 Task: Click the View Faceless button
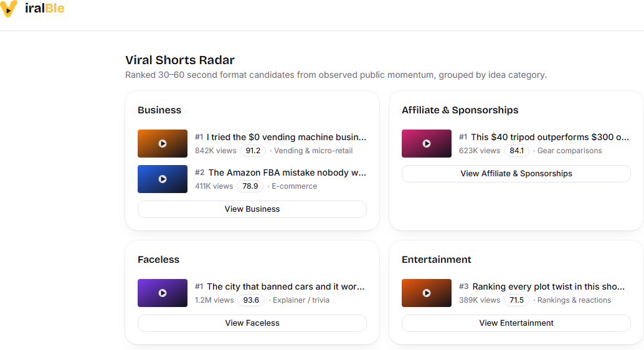click(x=252, y=323)
